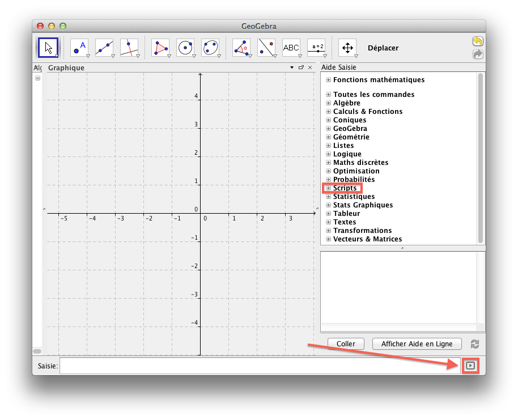
Task: Select the Ellipse conic tool
Action: click(x=210, y=48)
